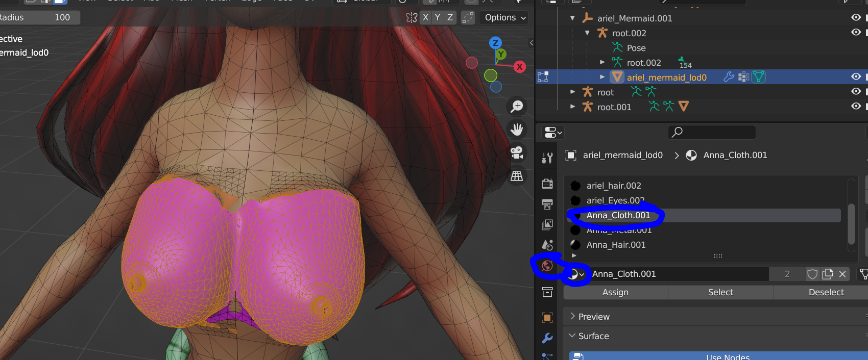
Task: Open viewport sidebar with small arrow
Action: [x=531, y=43]
